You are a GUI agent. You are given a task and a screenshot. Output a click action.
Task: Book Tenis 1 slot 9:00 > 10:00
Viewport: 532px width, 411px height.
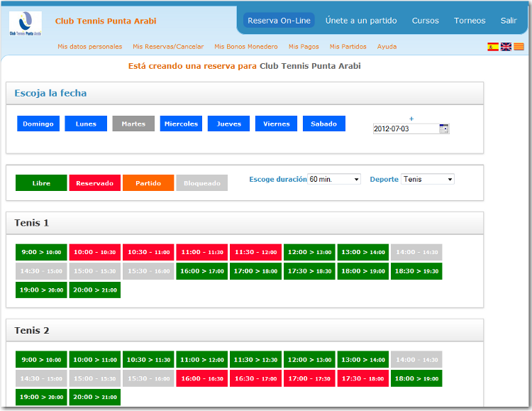coord(41,252)
